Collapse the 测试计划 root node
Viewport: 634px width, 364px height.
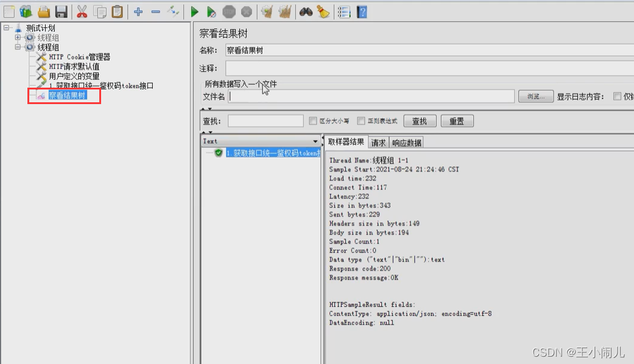7,28
